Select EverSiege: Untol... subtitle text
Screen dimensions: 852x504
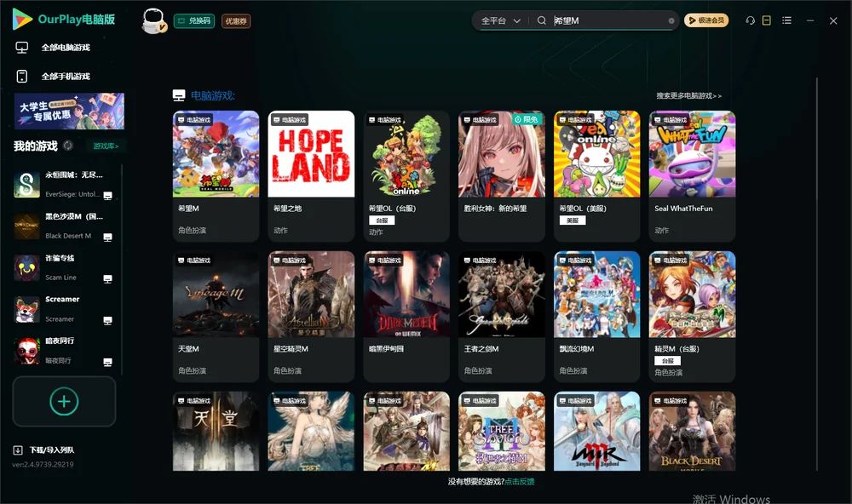pyautogui.click(x=72, y=194)
